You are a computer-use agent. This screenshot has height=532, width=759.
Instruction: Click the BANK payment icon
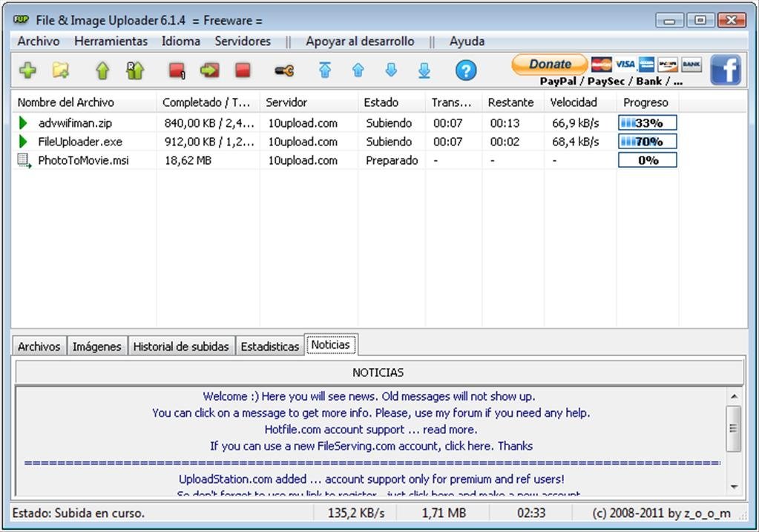pyautogui.click(x=691, y=64)
